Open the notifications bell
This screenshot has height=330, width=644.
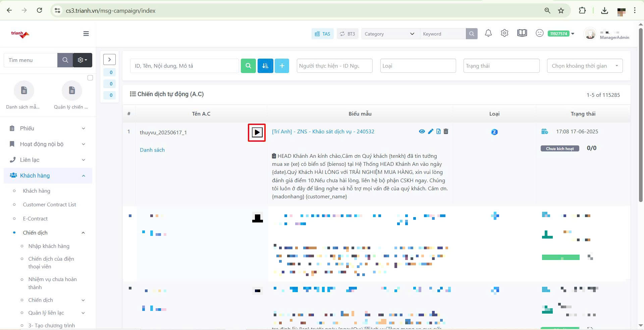click(x=488, y=33)
